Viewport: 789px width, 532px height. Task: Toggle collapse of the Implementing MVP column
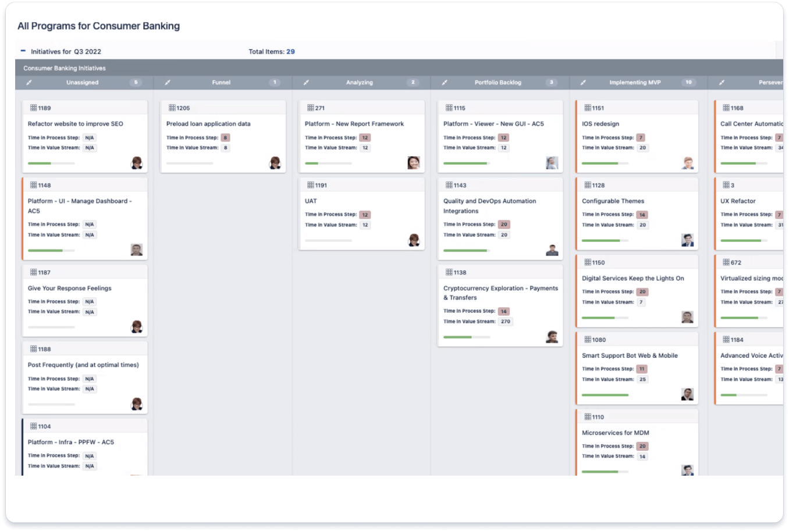584,83
